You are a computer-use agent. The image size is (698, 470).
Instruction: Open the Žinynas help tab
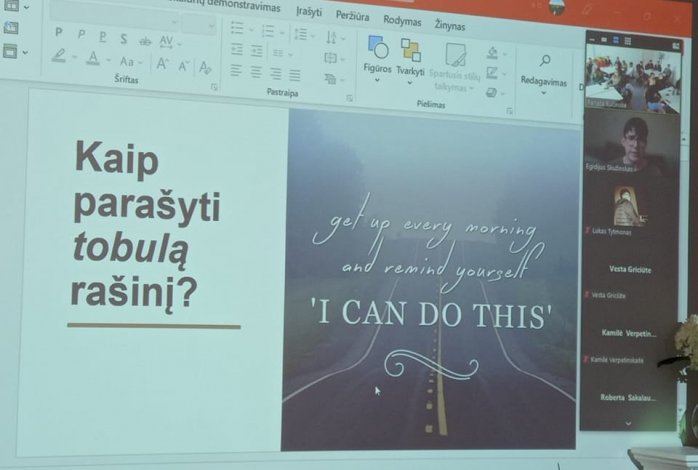[x=449, y=23]
